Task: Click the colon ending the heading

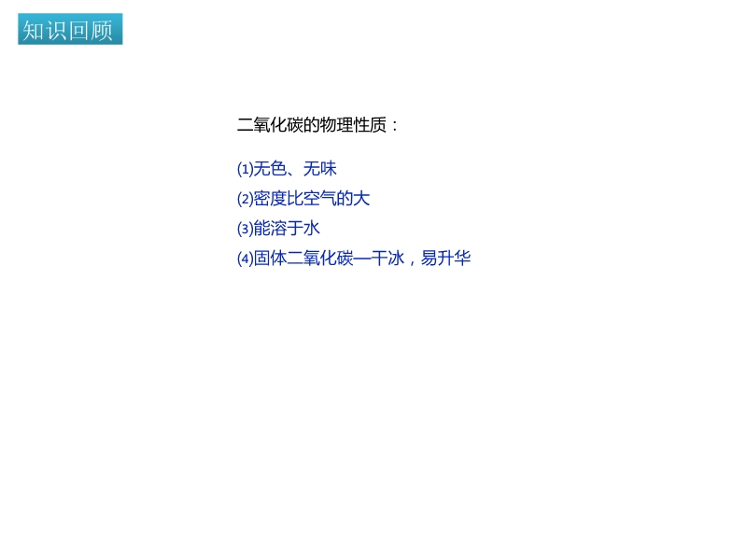Action: click(x=395, y=126)
